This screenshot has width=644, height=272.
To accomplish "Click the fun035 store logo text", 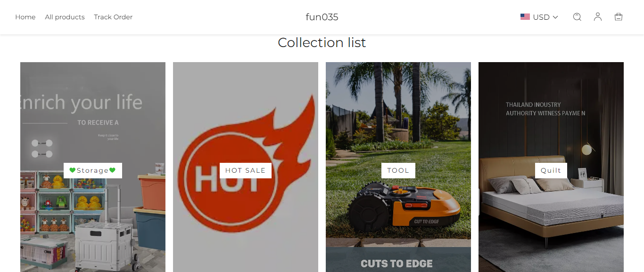I will tap(322, 17).
